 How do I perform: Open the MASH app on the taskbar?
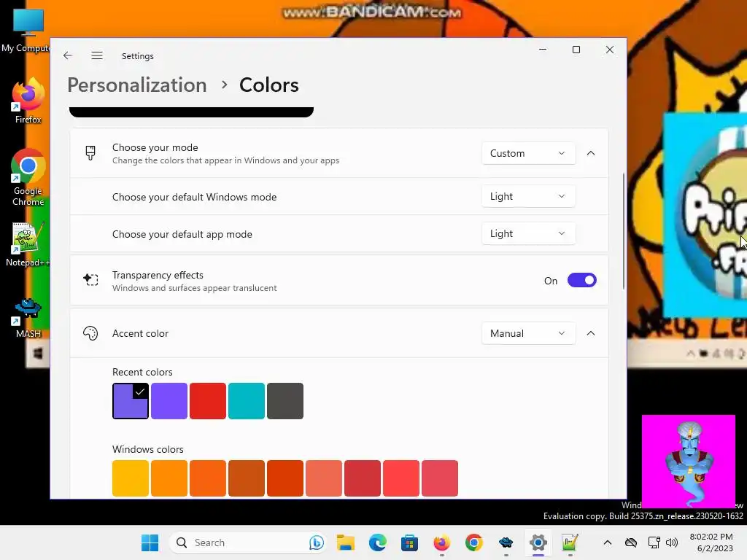506,542
